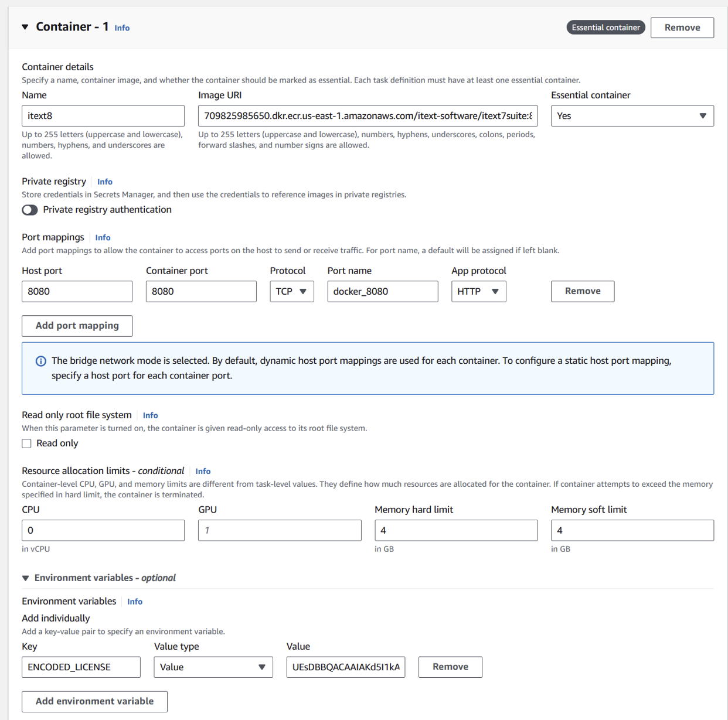Click the Image URI input field
Image resolution: width=728 pixels, height=720 pixels.
[x=368, y=116]
